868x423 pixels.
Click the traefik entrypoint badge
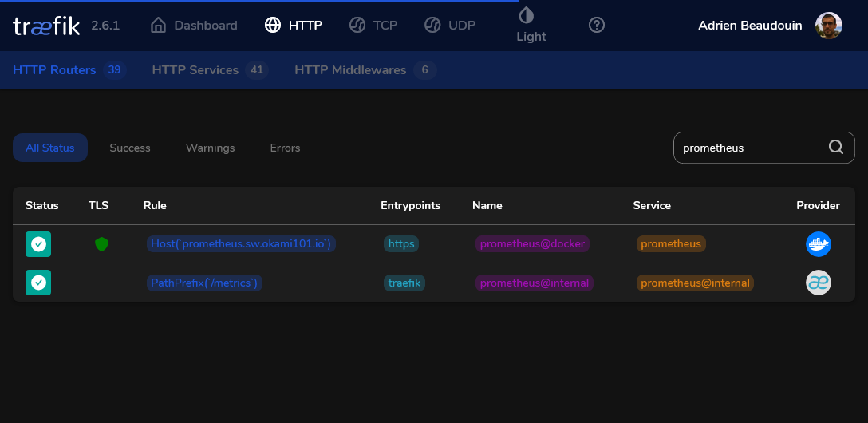[404, 283]
